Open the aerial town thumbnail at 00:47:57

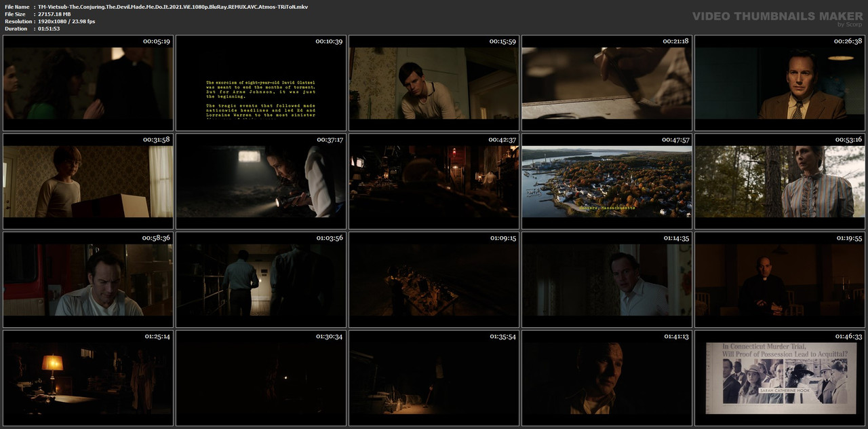pyautogui.click(x=607, y=181)
